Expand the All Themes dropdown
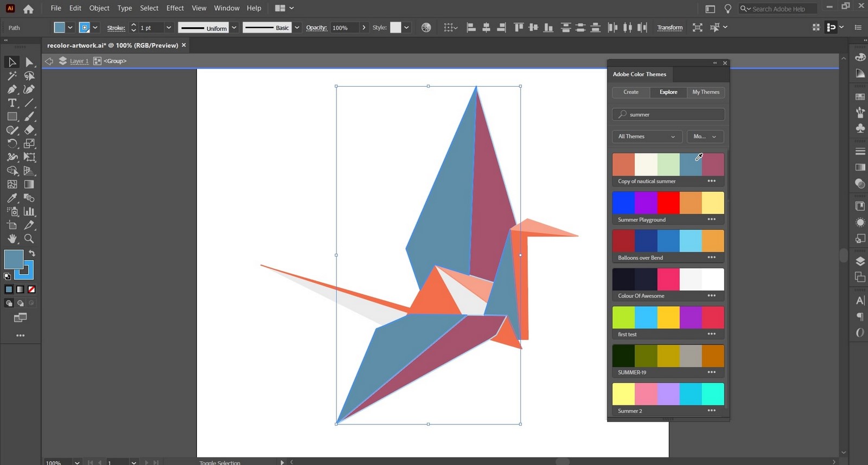Screen dimensions: 868x465 point(647,137)
